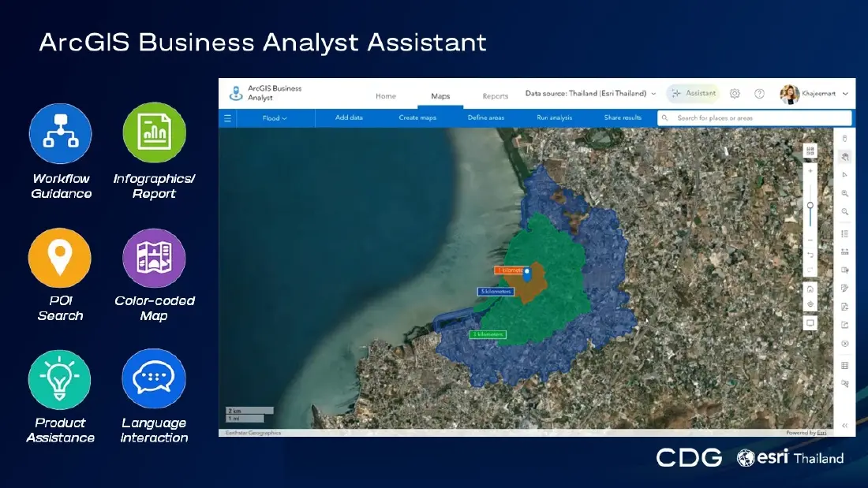Collapse the right toolbar with double chevron
Viewport: 868px width, 488px height.
[845, 426]
